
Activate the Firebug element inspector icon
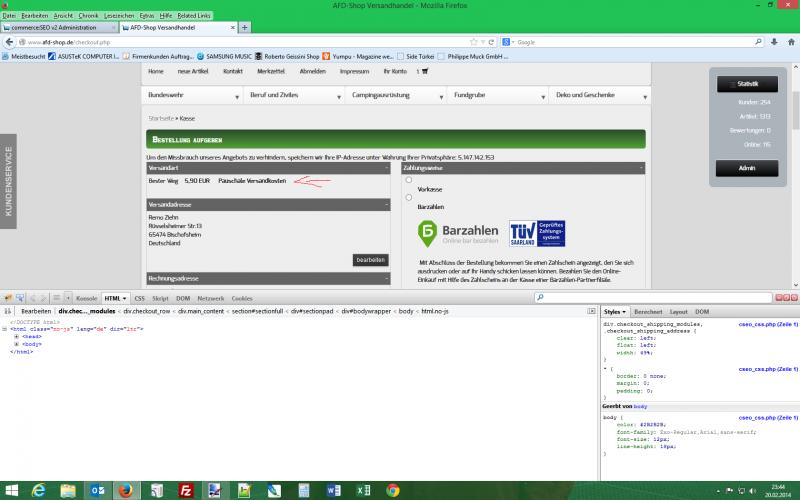[x=22, y=298]
